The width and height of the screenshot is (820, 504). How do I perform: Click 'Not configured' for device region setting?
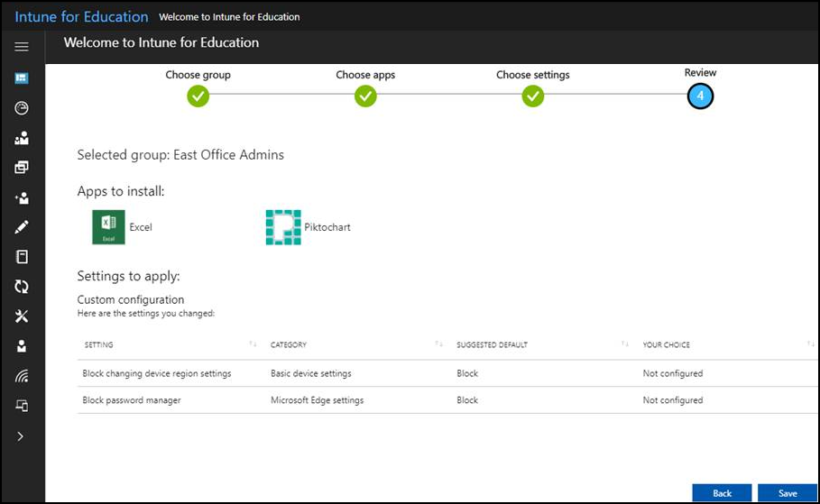pyautogui.click(x=673, y=373)
